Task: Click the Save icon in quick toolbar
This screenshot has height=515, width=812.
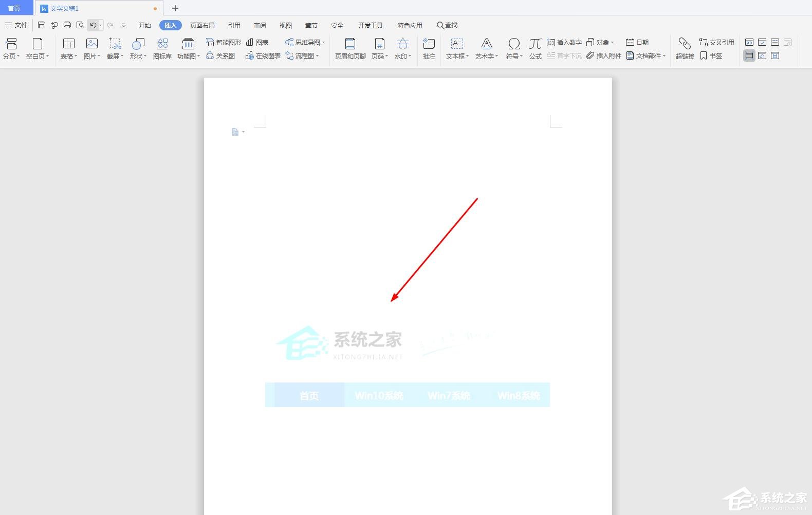Action: click(x=42, y=25)
